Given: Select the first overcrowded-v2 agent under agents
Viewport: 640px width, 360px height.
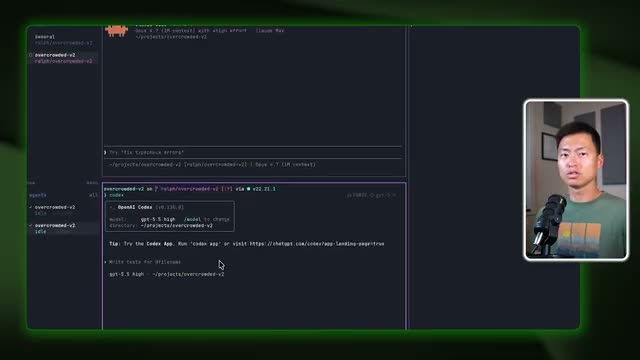Looking at the screenshot, I should pos(63,210).
